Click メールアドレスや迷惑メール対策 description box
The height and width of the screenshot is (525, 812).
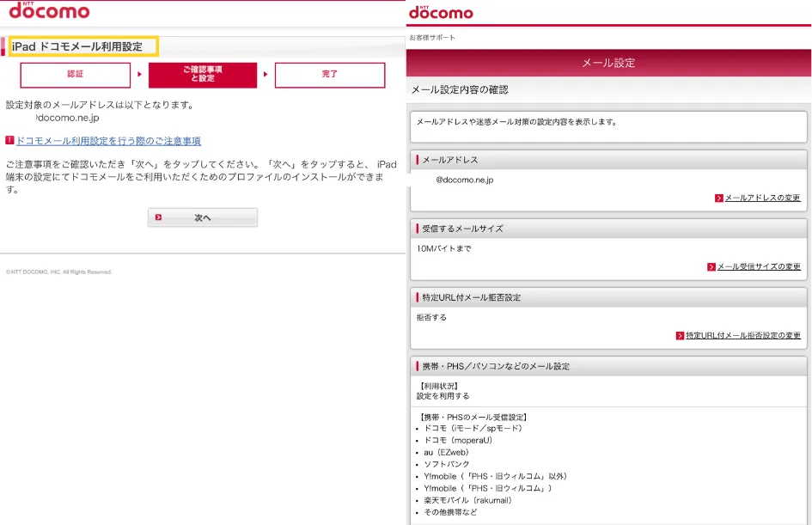[608, 127]
